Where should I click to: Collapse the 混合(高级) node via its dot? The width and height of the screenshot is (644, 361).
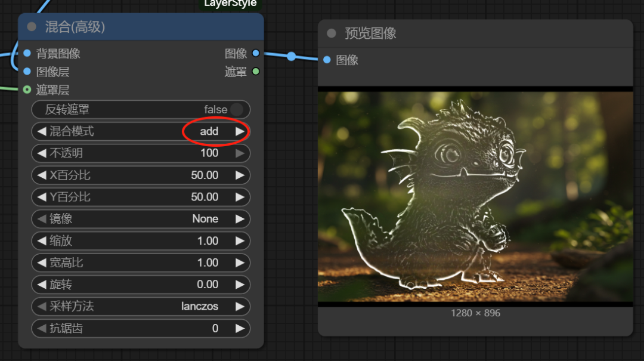(32, 27)
